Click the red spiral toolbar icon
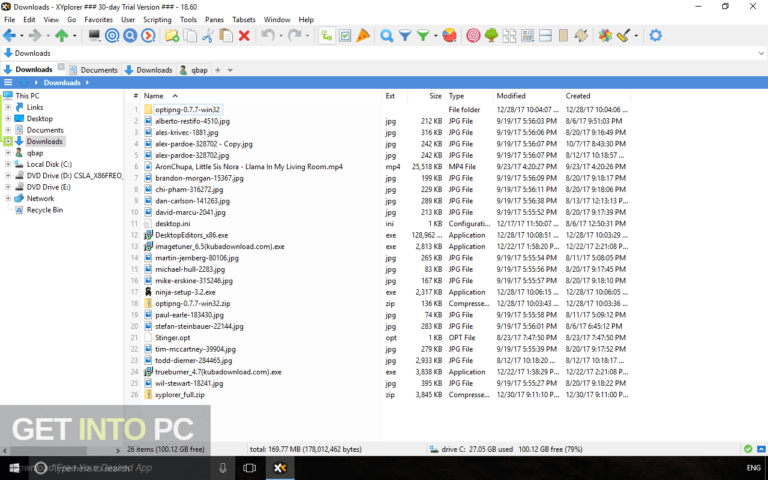This screenshot has height=480, width=768. click(473, 35)
